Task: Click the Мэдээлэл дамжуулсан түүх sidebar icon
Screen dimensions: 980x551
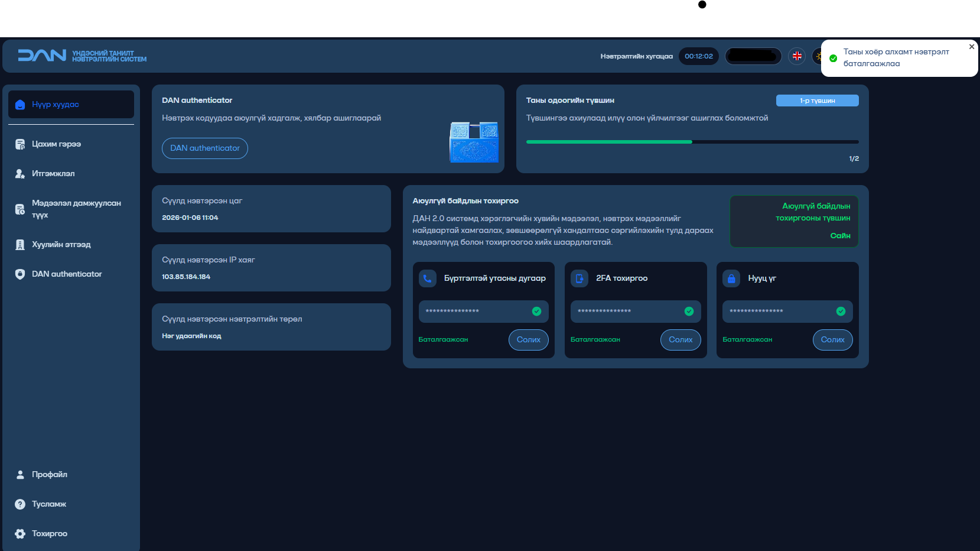Action: pos(20,209)
